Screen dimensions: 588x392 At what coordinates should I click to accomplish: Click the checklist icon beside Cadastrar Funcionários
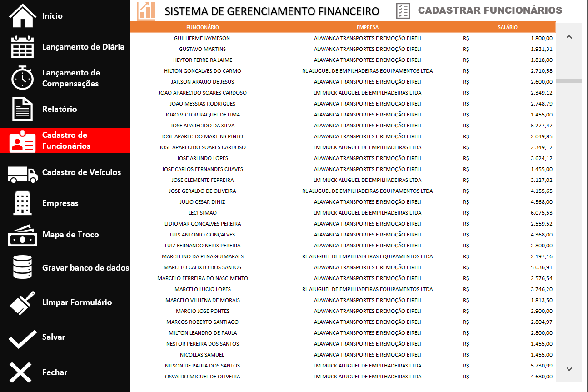[x=403, y=11]
